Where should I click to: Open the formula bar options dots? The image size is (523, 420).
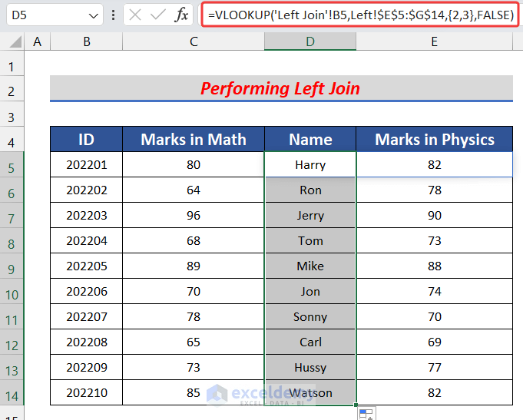(114, 15)
